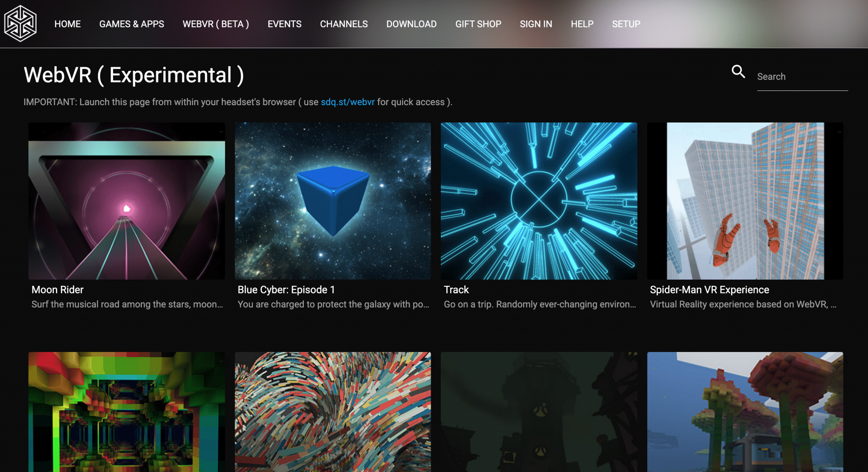Screen dimensions: 868x472
Task: Open the CHANNELS section
Action: [x=344, y=24]
